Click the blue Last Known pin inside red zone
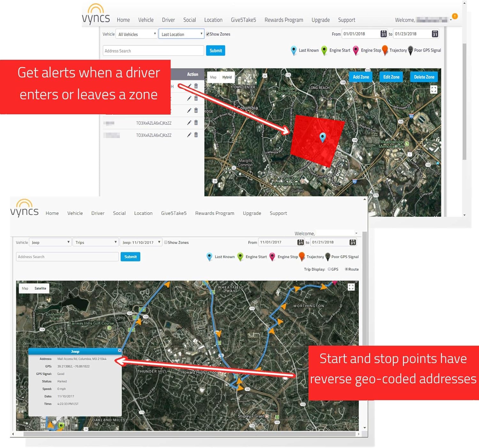Screen dimensions: 479x448 323,137
